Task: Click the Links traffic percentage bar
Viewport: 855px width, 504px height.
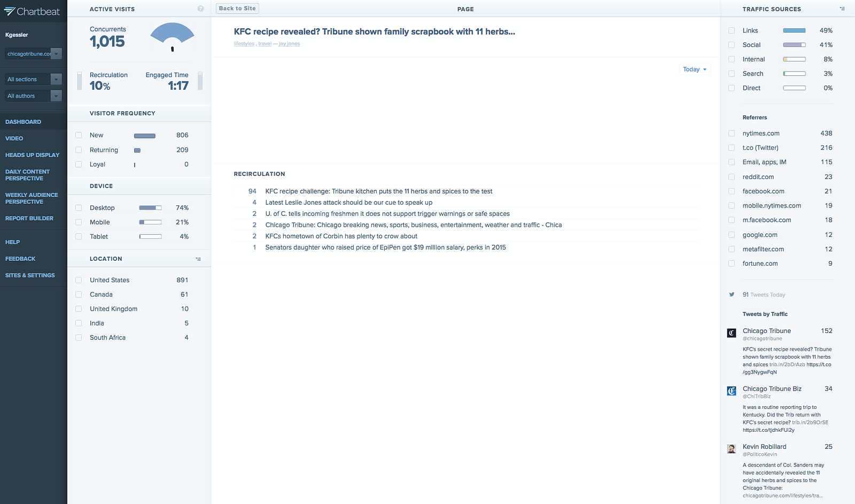Action: [x=794, y=30]
